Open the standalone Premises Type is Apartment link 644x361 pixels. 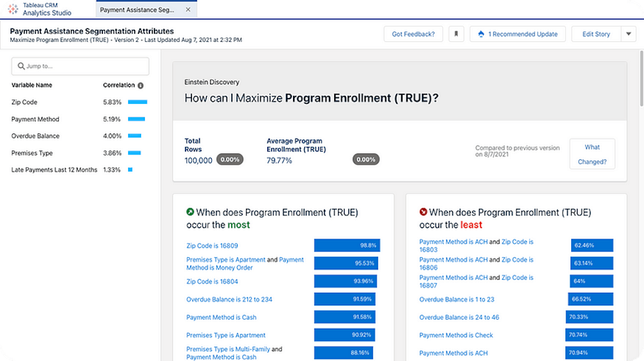pos(226,335)
